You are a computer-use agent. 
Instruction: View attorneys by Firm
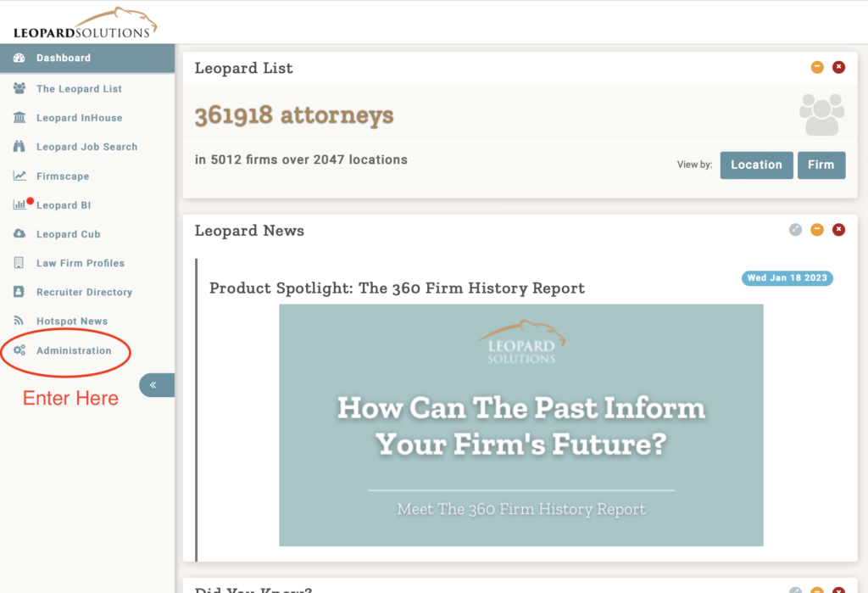(x=821, y=165)
